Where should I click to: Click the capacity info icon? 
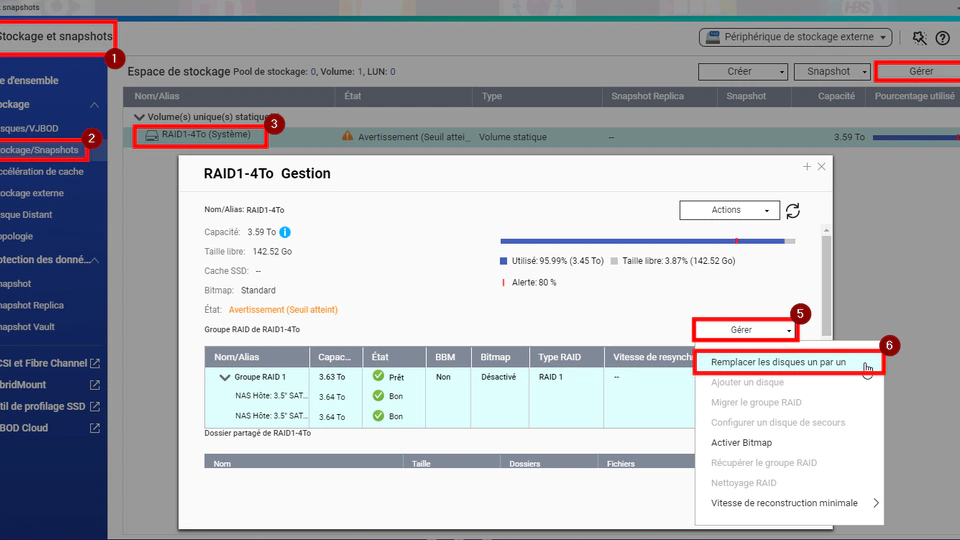click(x=285, y=232)
